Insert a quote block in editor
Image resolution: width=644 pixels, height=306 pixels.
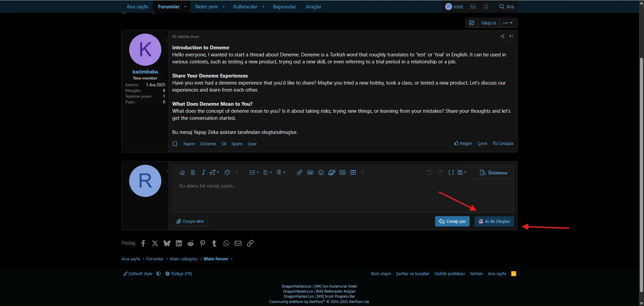click(342, 172)
